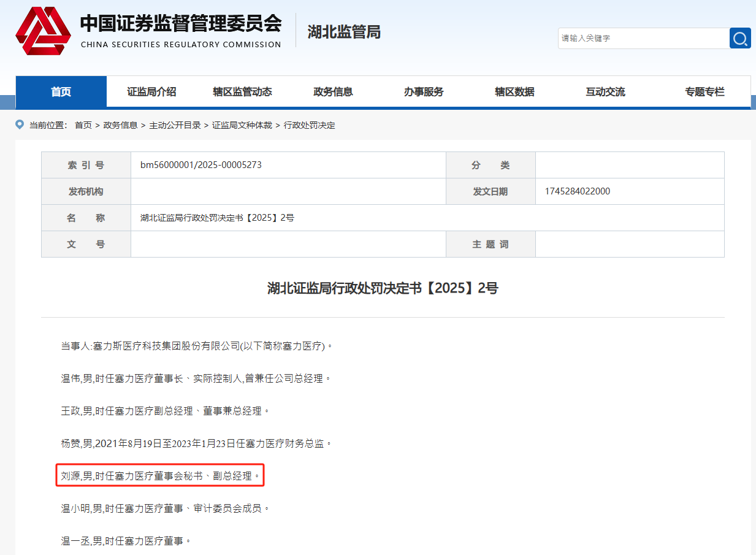Click the 索引号 table label
Image resolution: width=756 pixels, height=555 pixels.
click(86, 165)
